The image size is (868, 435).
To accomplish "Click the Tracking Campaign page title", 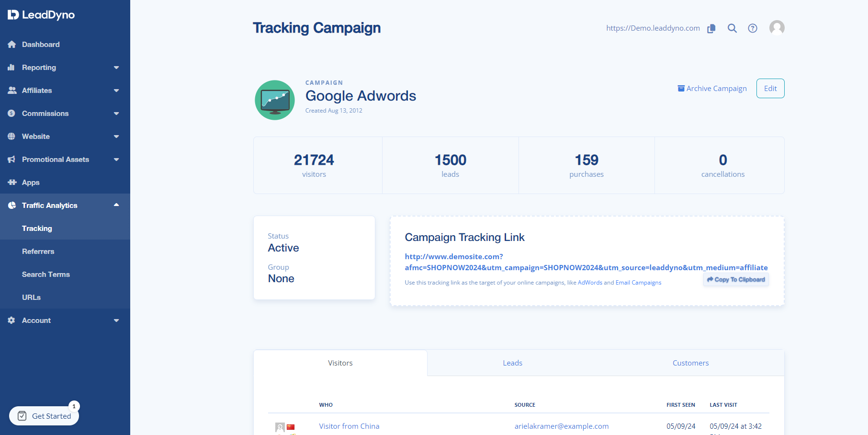I will pyautogui.click(x=316, y=28).
